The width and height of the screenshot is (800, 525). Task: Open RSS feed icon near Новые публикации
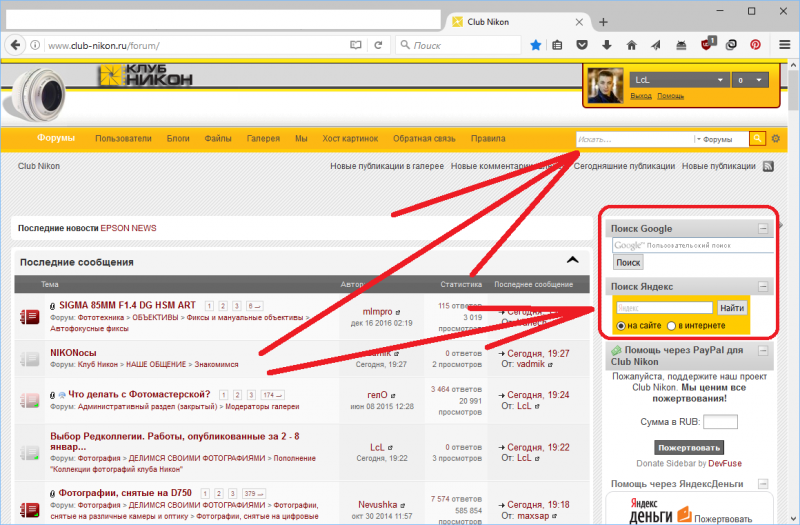[x=768, y=166]
